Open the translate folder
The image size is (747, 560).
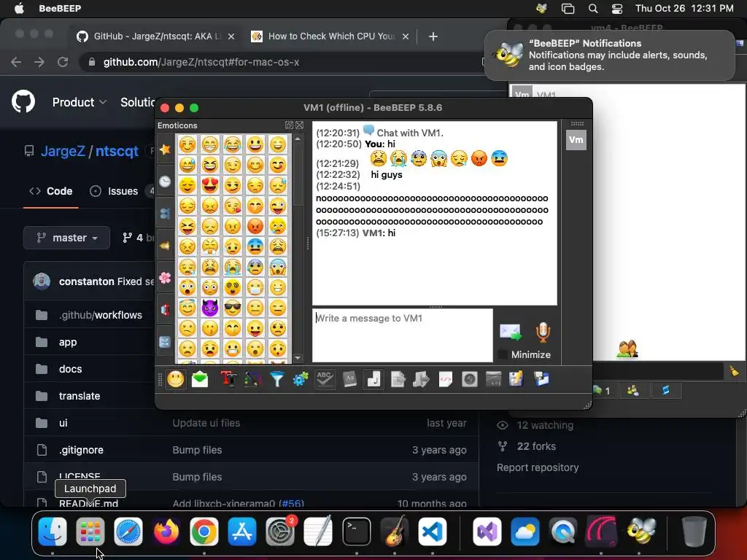point(79,396)
